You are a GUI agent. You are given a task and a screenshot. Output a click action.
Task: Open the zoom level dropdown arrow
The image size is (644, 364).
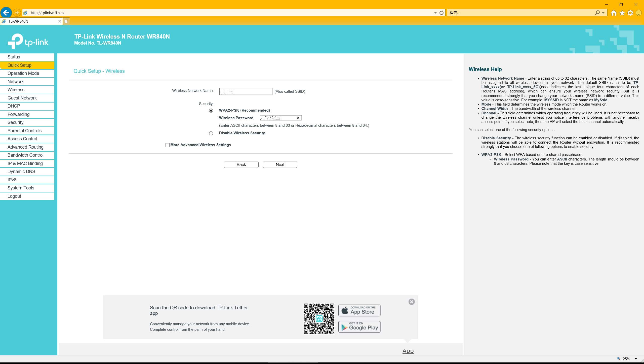[x=636, y=359]
